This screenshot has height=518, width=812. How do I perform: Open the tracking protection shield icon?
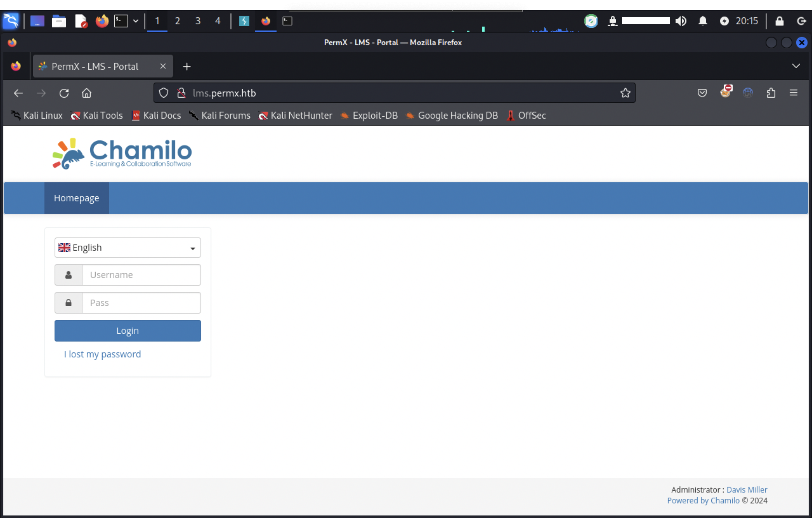[164, 93]
